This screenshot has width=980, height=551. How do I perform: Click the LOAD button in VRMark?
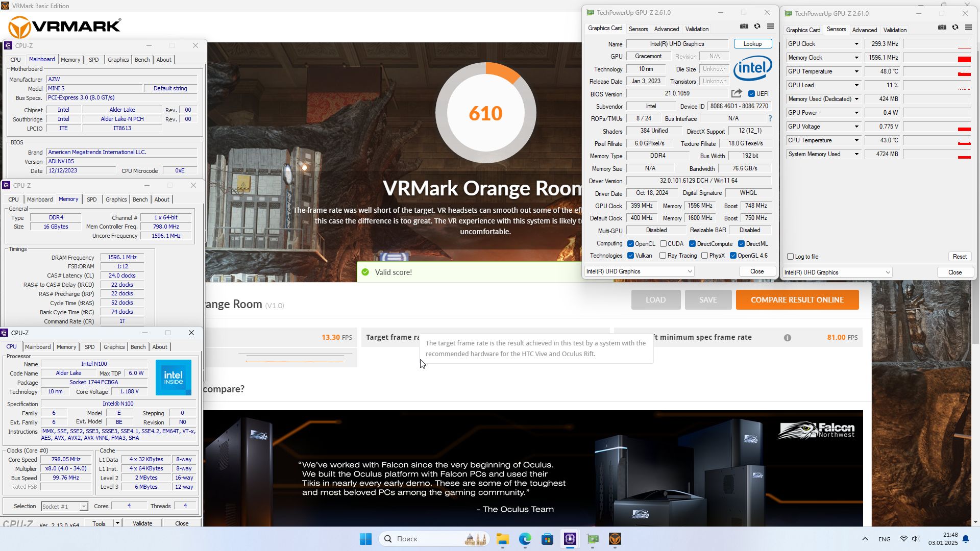click(656, 300)
